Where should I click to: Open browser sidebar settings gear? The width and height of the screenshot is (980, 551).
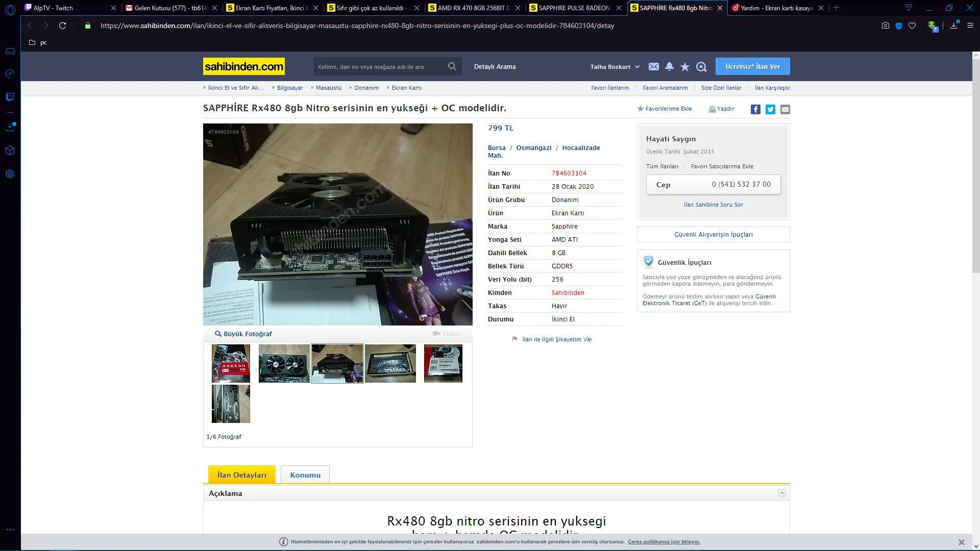pos(10,174)
